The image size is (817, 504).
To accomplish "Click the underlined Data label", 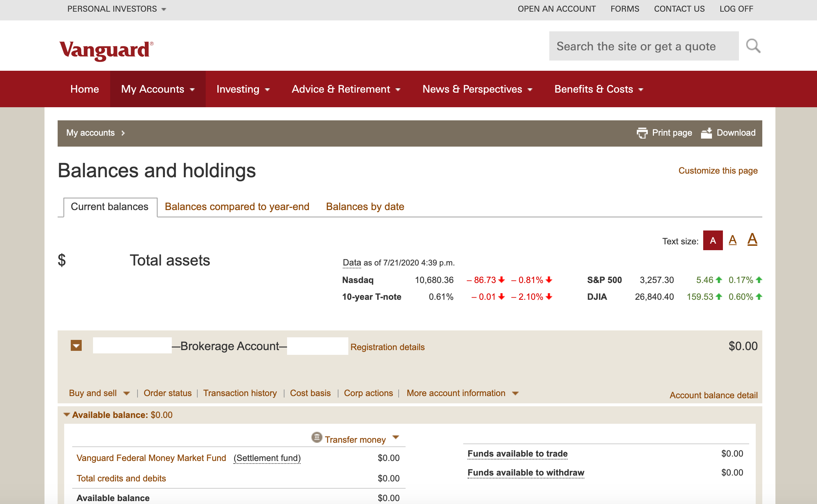I will [x=352, y=263].
